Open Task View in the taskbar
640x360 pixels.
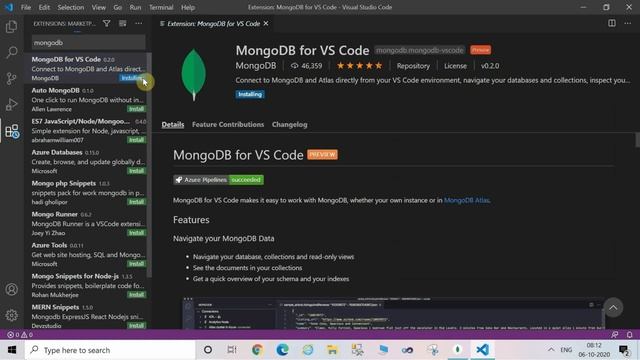click(x=232, y=350)
